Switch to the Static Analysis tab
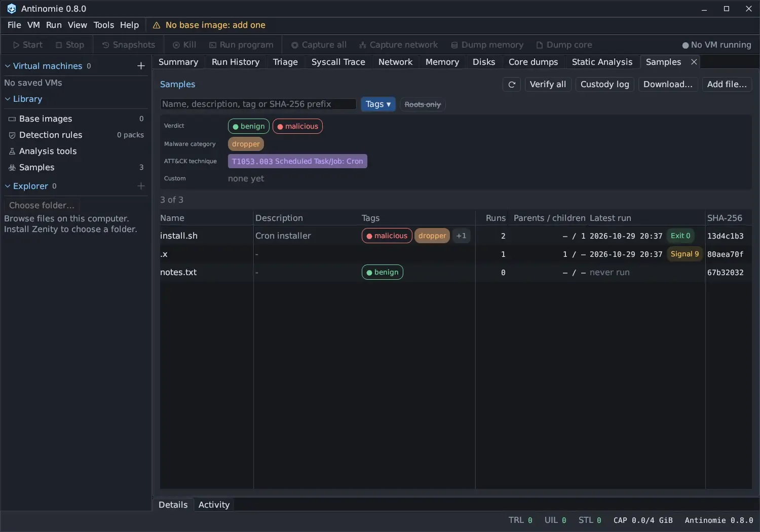The width and height of the screenshot is (760, 532). (x=602, y=62)
